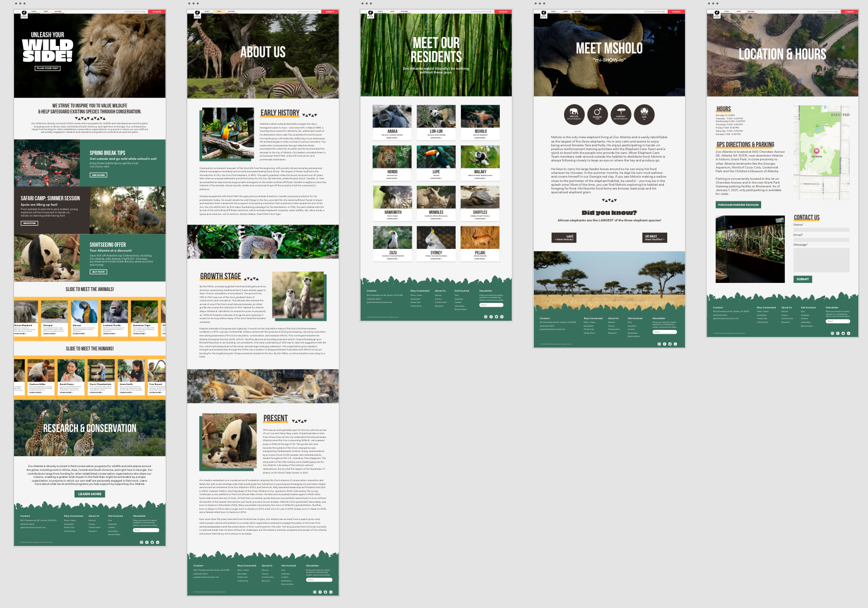Click the Message text area
Screen dimensions: 868x608
(x=822, y=260)
